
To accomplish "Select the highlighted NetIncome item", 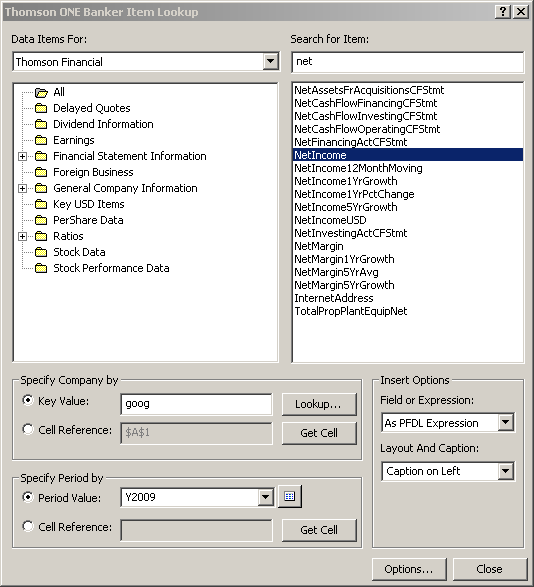I will (407, 155).
